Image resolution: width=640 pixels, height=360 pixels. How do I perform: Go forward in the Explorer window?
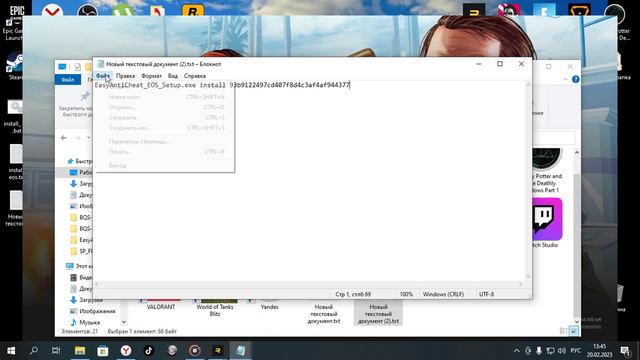tap(78, 138)
